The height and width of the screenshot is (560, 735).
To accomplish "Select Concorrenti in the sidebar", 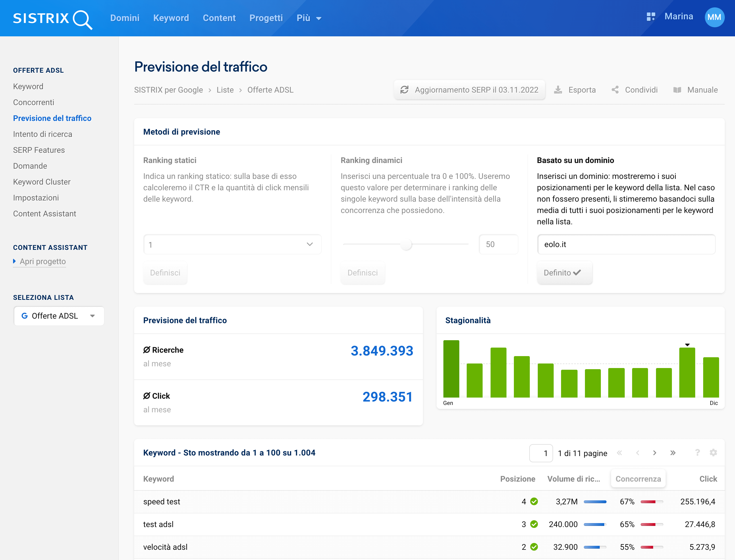I will pyautogui.click(x=34, y=102).
